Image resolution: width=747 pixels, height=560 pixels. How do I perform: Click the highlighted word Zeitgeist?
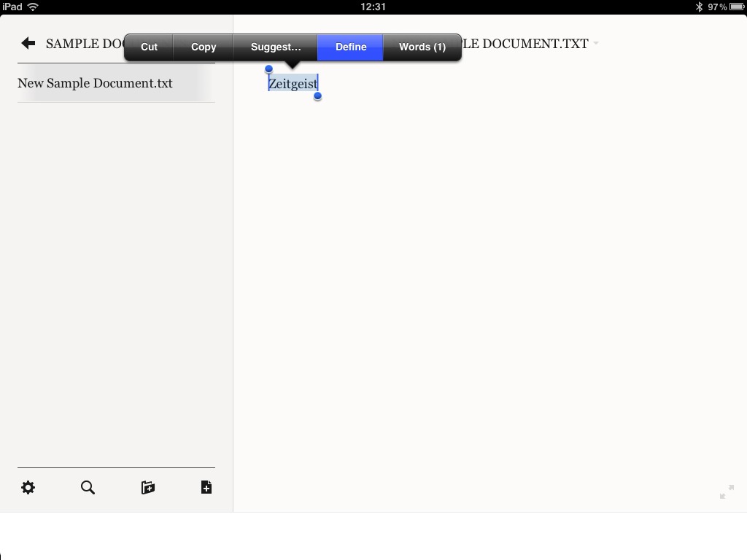(293, 84)
